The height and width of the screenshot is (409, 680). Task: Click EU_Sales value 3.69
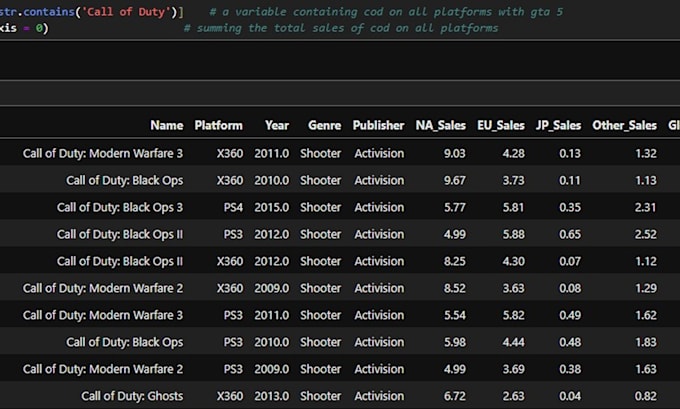pos(513,369)
